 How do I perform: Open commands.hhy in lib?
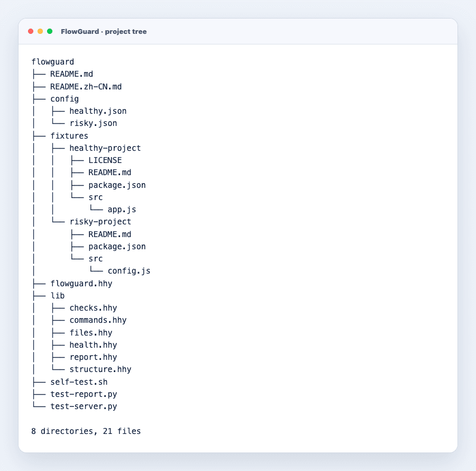pyautogui.click(x=98, y=320)
